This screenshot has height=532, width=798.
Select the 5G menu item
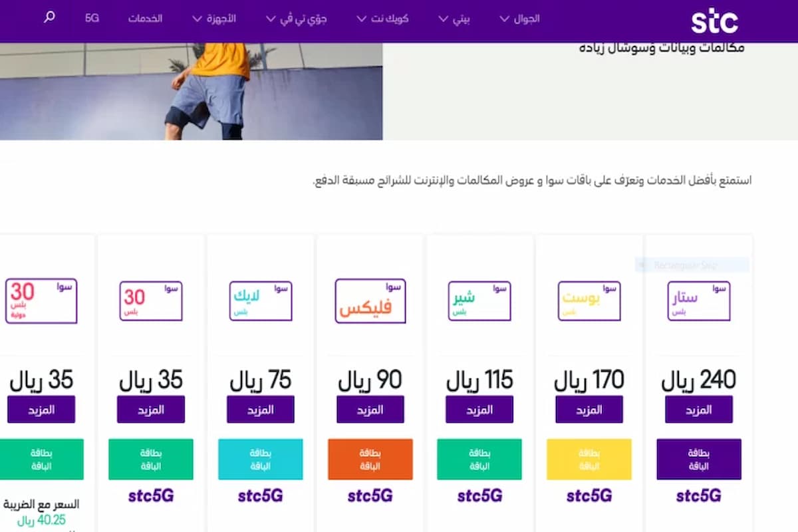click(91, 19)
